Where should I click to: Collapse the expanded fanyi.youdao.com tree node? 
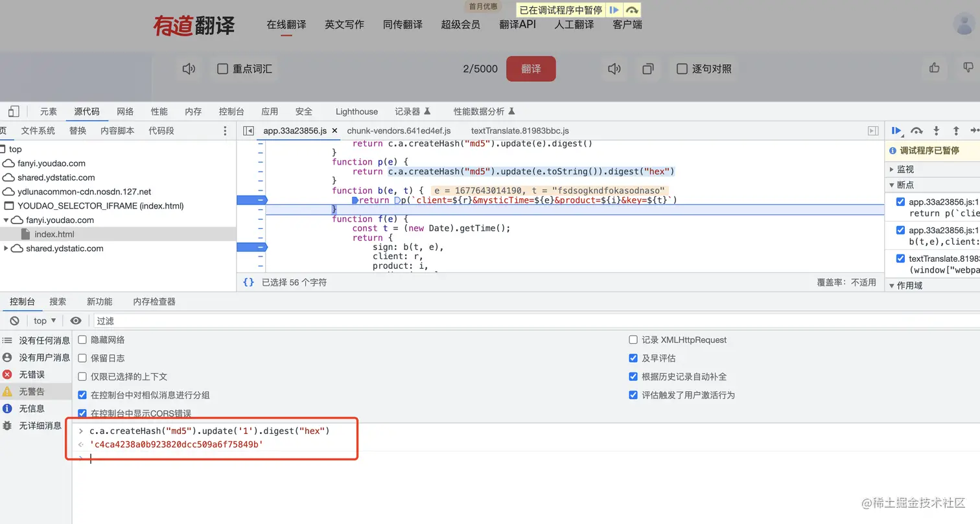(6, 220)
